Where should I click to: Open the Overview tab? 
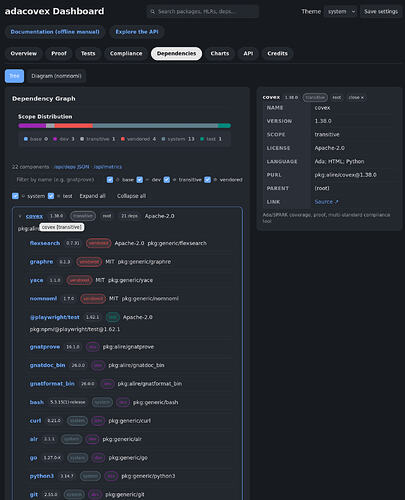tap(24, 53)
